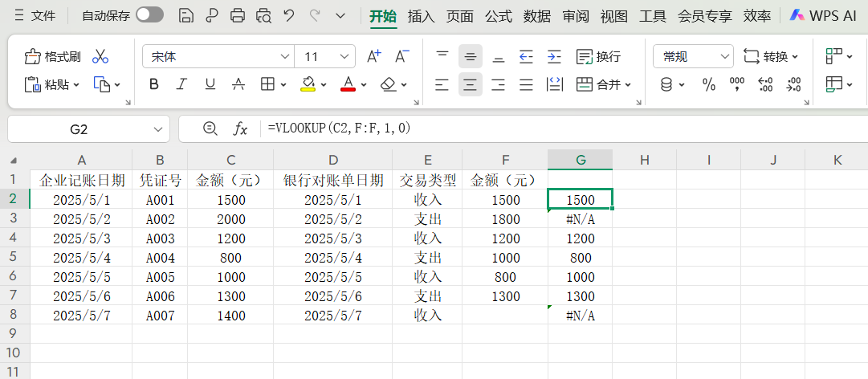Toggle Italic formatting
The width and height of the screenshot is (868, 379).
pyautogui.click(x=181, y=84)
